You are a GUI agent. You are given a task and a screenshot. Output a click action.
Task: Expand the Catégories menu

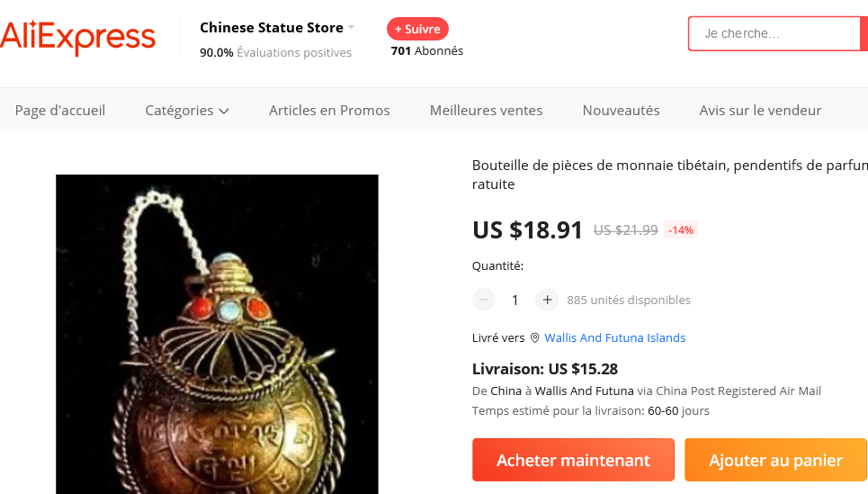click(x=186, y=110)
